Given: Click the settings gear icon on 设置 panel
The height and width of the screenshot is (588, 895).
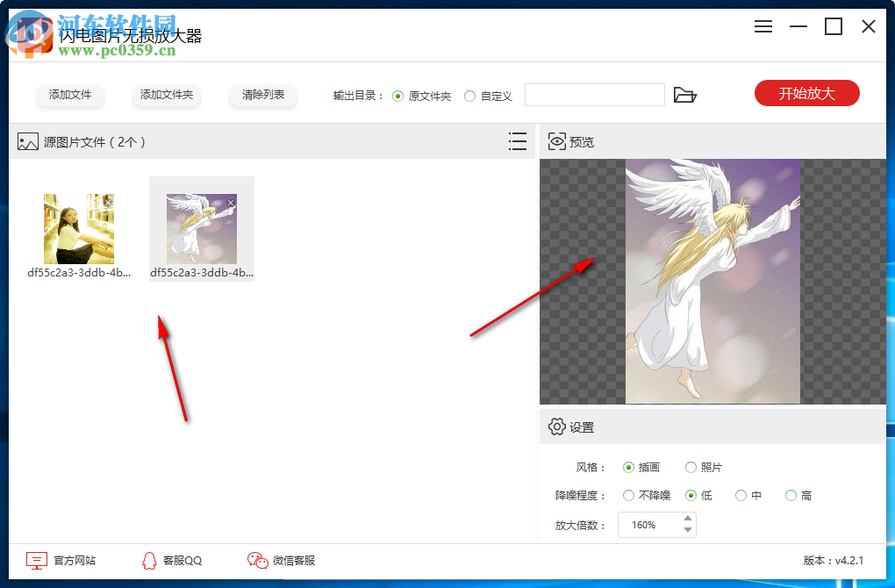Looking at the screenshot, I should click(x=556, y=426).
